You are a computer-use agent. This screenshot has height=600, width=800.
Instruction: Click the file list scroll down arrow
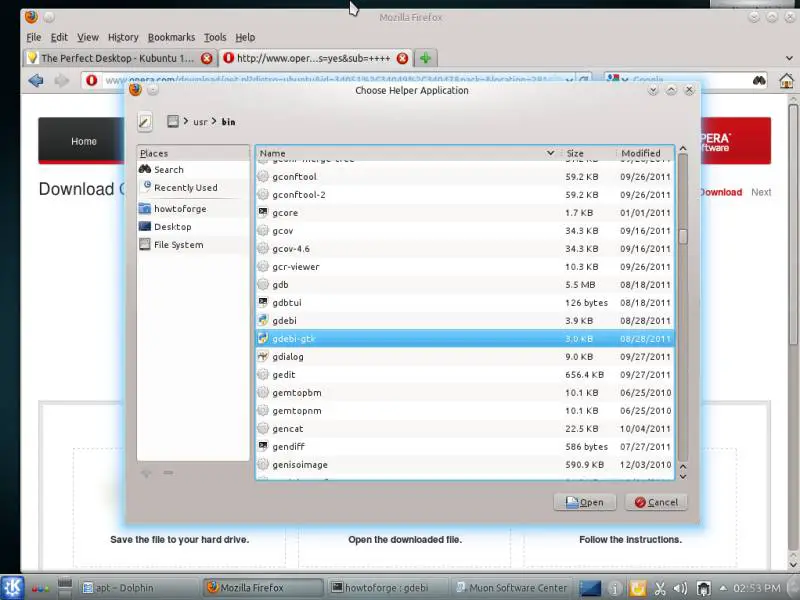coord(683,476)
